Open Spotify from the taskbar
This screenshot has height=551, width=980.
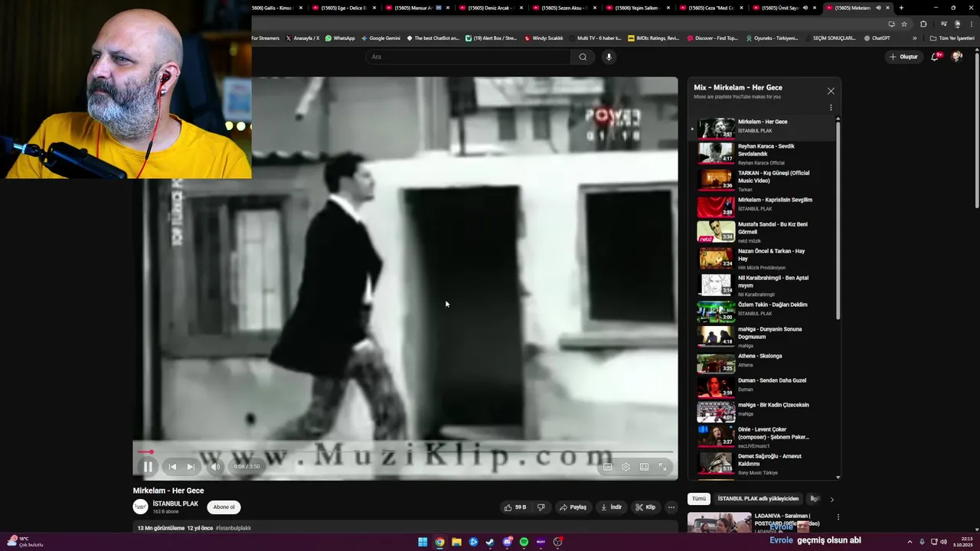click(x=524, y=542)
